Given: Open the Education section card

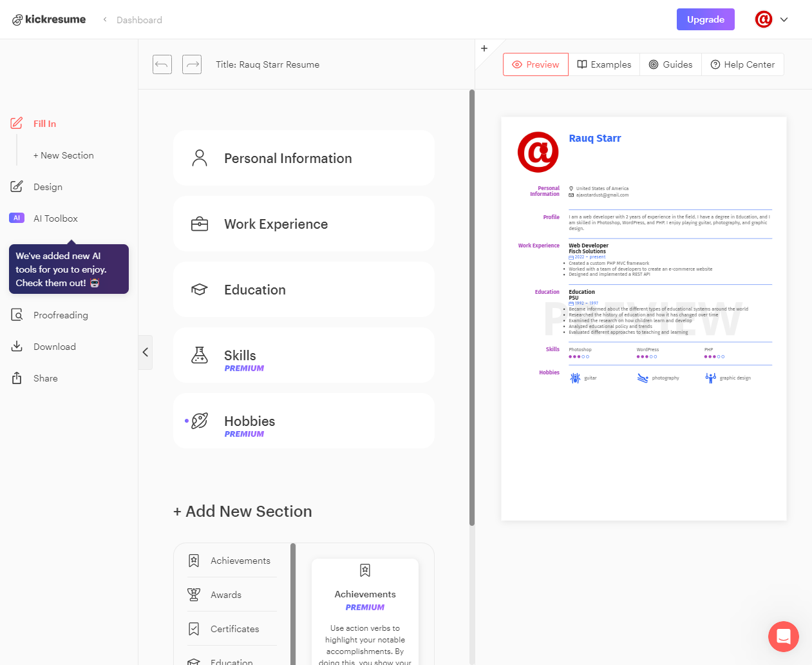Looking at the screenshot, I should [x=304, y=289].
